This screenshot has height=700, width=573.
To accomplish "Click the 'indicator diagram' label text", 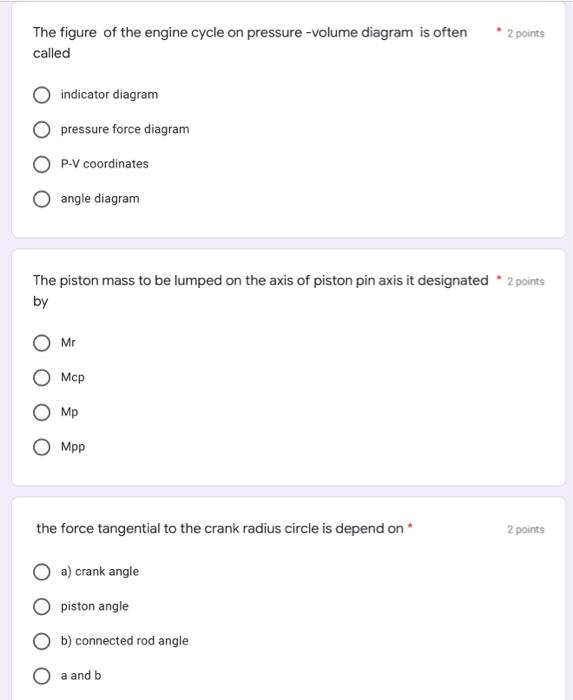I will pos(109,95).
